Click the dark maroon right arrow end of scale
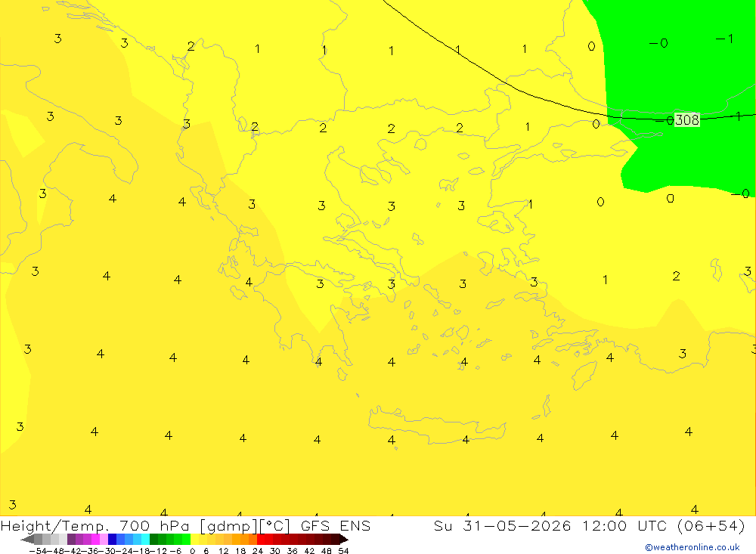756x554 pixels. tap(343, 539)
